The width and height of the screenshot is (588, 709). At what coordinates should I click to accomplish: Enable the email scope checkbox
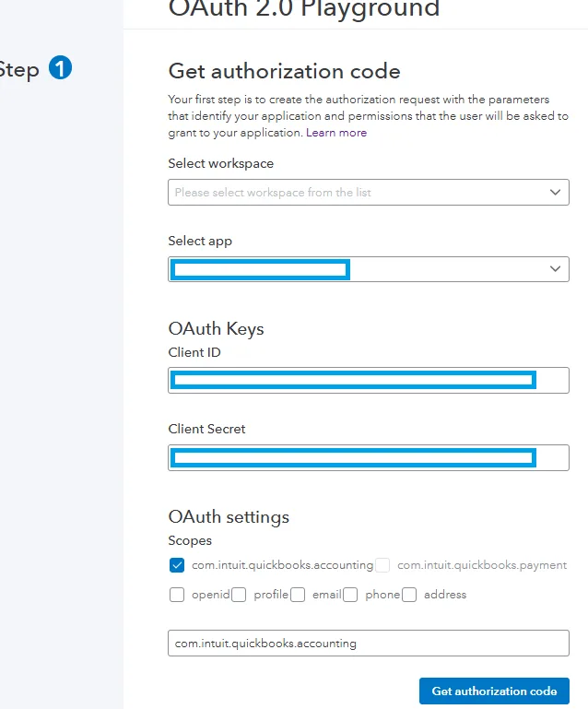298,595
